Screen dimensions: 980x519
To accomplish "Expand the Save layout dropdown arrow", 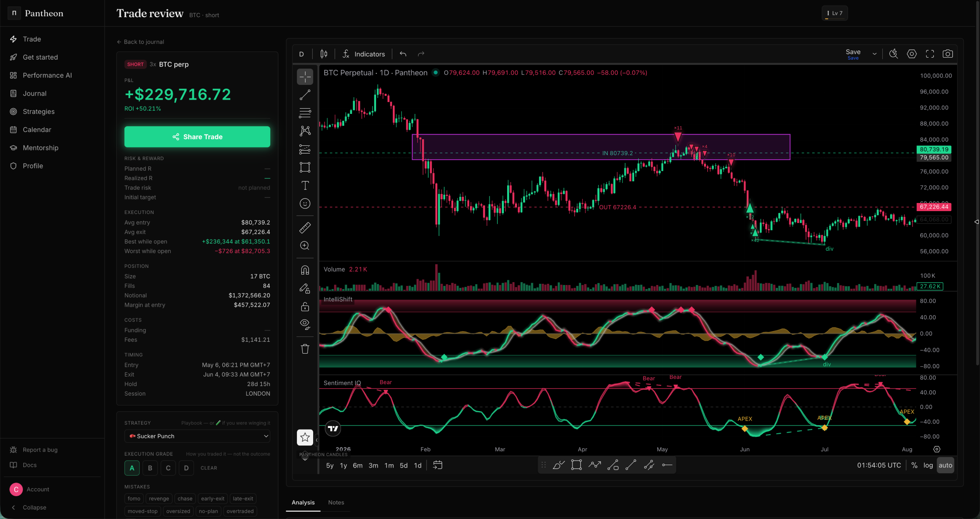I will tap(874, 54).
